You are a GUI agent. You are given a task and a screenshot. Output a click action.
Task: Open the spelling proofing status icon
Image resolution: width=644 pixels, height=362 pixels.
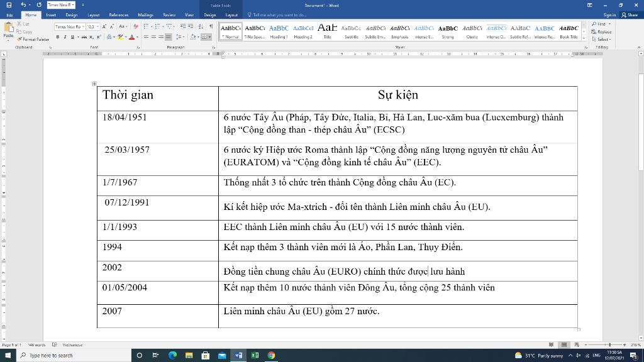click(54, 345)
